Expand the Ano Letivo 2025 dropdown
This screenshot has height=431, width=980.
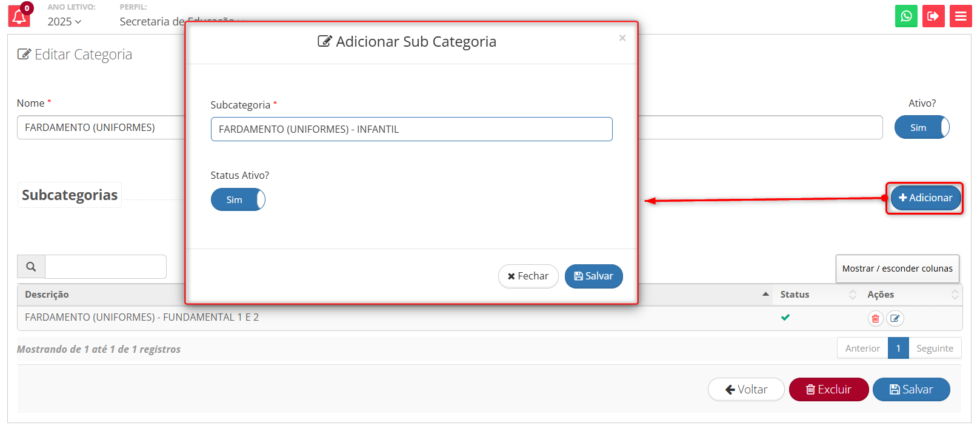click(x=64, y=22)
